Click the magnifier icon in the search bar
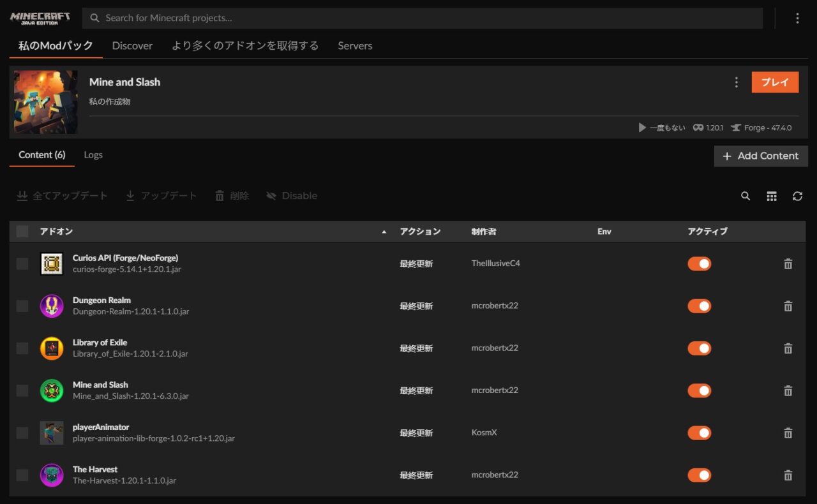This screenshot has width=817, height=504. click(x=94, y=18)
